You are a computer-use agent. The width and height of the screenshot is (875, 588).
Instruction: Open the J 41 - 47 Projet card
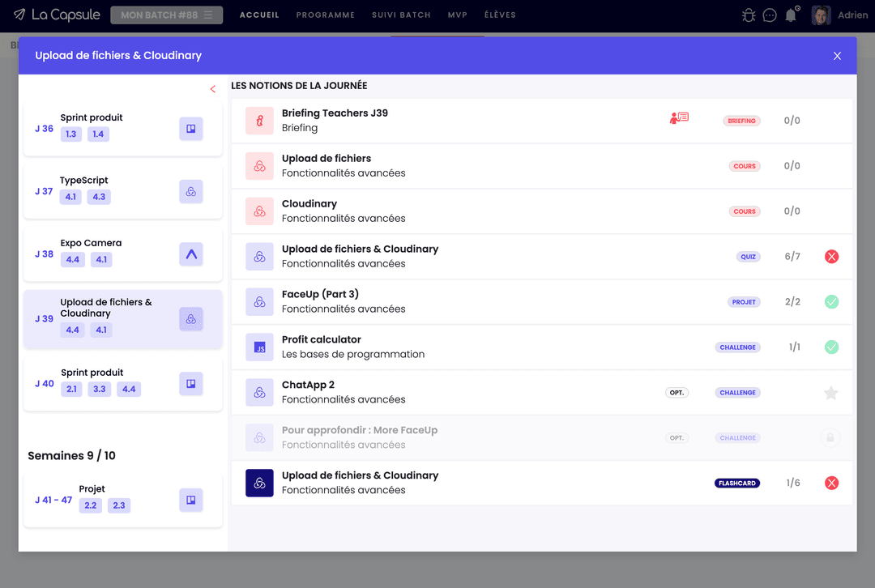pyautogui.click(x=123, y=500)
